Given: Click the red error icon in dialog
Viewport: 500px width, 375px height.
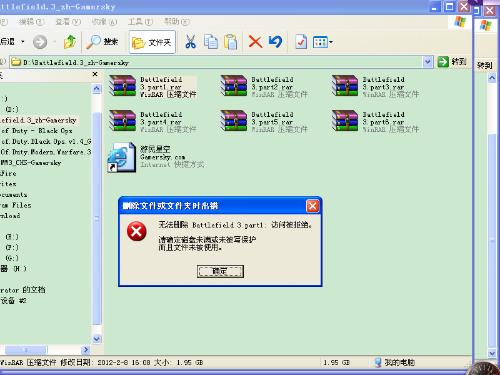Looking at the screenshot, I should pos(137,231).
